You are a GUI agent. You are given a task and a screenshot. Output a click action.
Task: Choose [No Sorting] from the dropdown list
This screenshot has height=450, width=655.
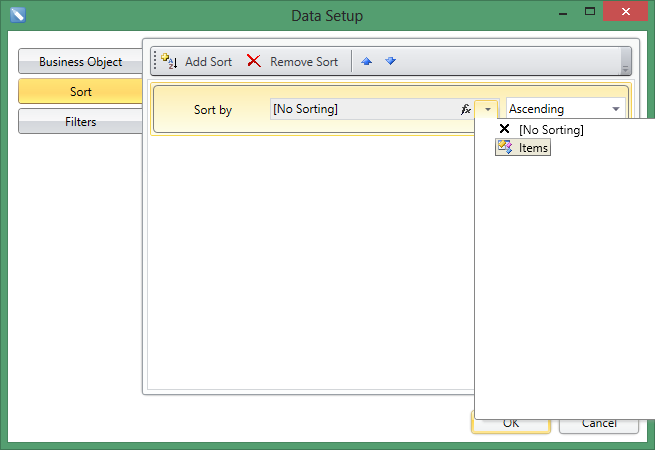(x=541, y=130)
